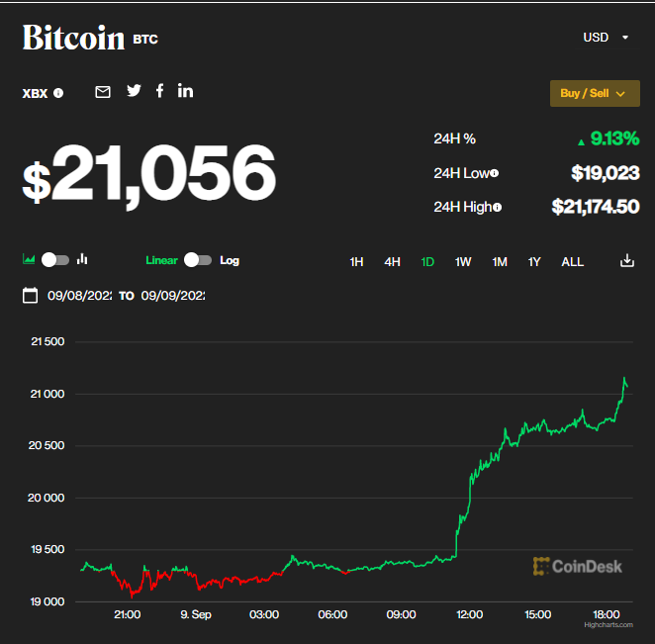The height and width of the screenshot is (644, 655).
Task: Click the XBX info icon
Action: pyautogui.click(x=58, y=93)
